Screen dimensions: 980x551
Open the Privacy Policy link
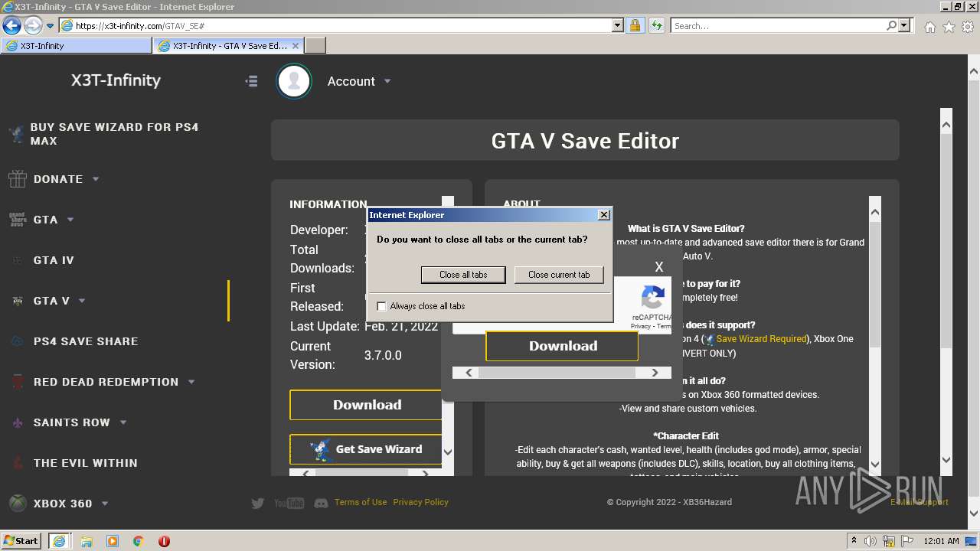pos(420,502)
